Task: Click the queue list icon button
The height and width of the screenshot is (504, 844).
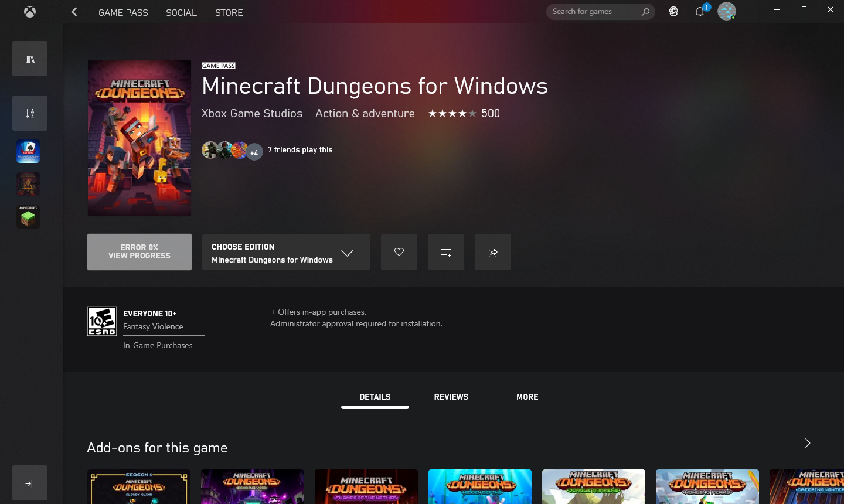Action: (x=446, y=252)
